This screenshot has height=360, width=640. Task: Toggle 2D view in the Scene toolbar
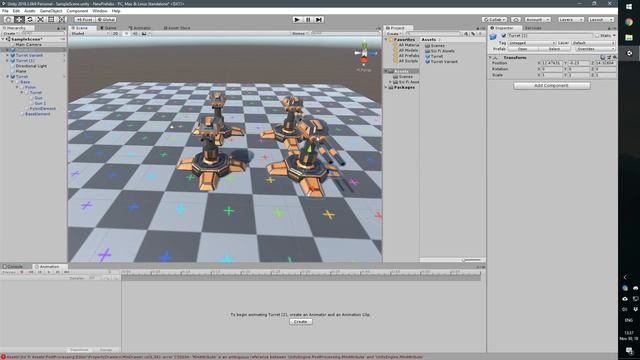pyautogui.click(x=116, y=33)
